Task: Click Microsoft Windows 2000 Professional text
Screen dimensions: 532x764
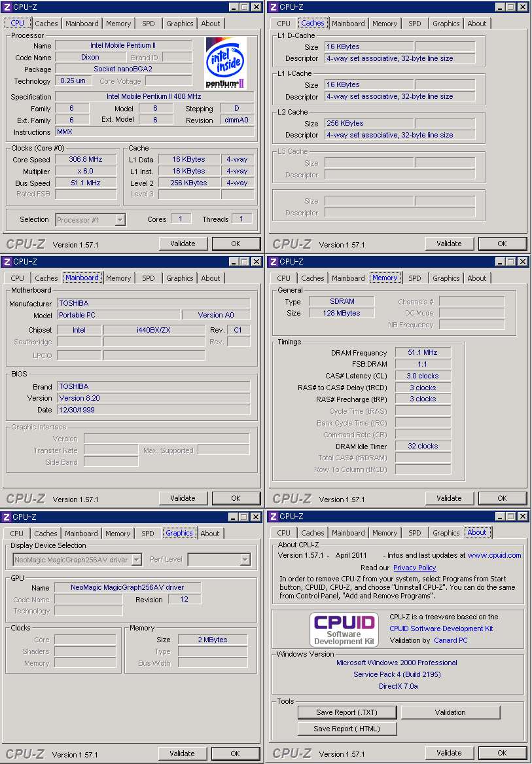Action: (397, 663)
